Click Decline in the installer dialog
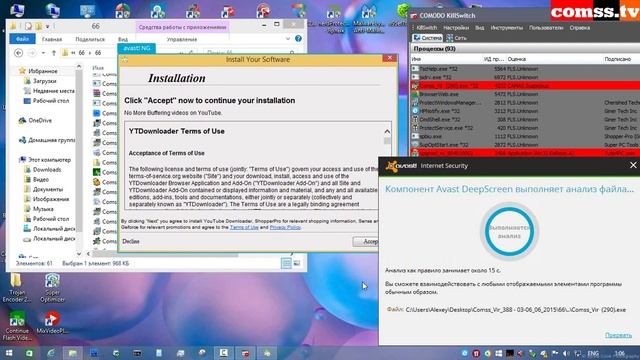Viewport: 640px width, 360px height. [131, 242]
